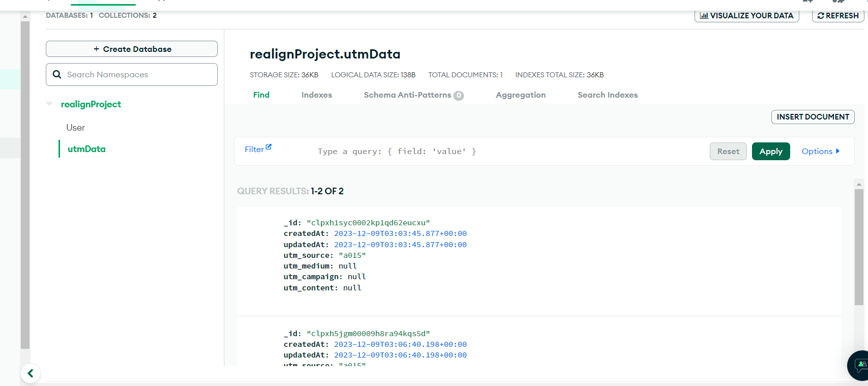Screen dimensions: 868x386
Task: Select the utmData collection
Action: (86, 149)
